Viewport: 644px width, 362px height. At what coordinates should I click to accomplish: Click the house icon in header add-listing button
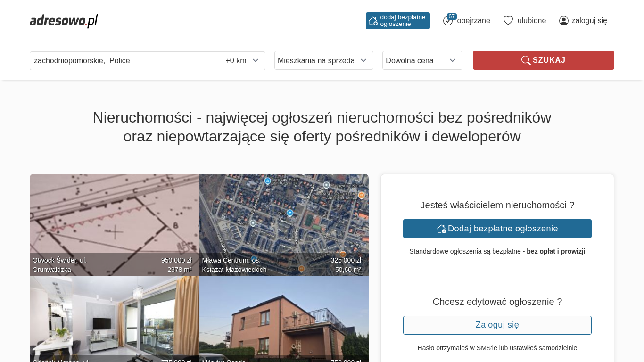(373, 21)
